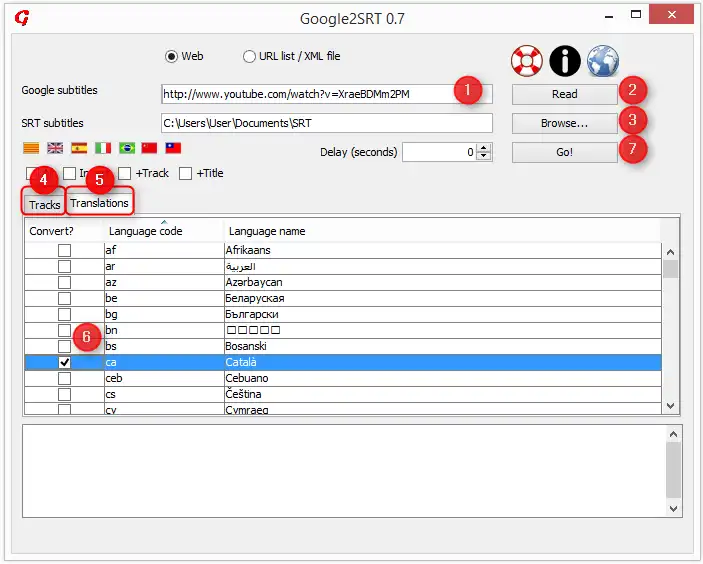Select the China flag language
This screenshot has height=564, width=703.
149,148
